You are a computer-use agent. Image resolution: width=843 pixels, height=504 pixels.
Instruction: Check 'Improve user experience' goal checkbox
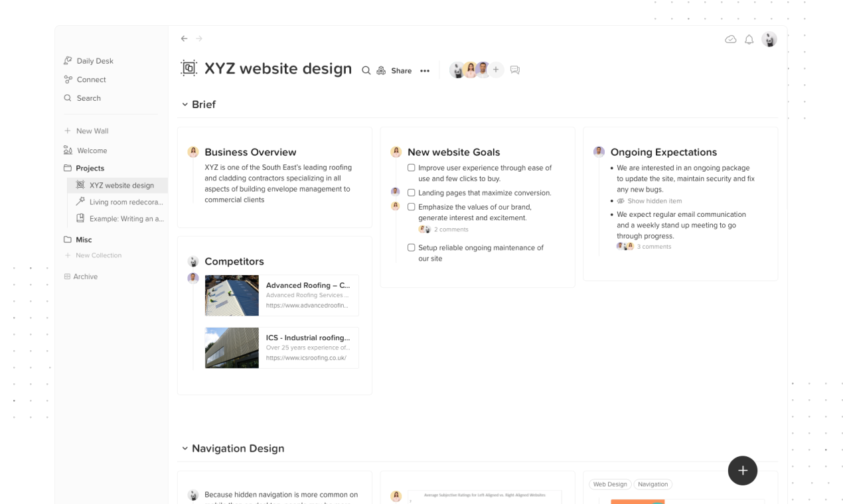(412, 168)
